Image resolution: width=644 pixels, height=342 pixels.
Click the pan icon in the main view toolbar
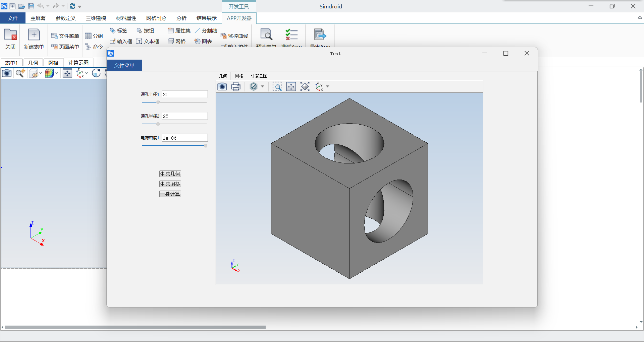[67, 73]
